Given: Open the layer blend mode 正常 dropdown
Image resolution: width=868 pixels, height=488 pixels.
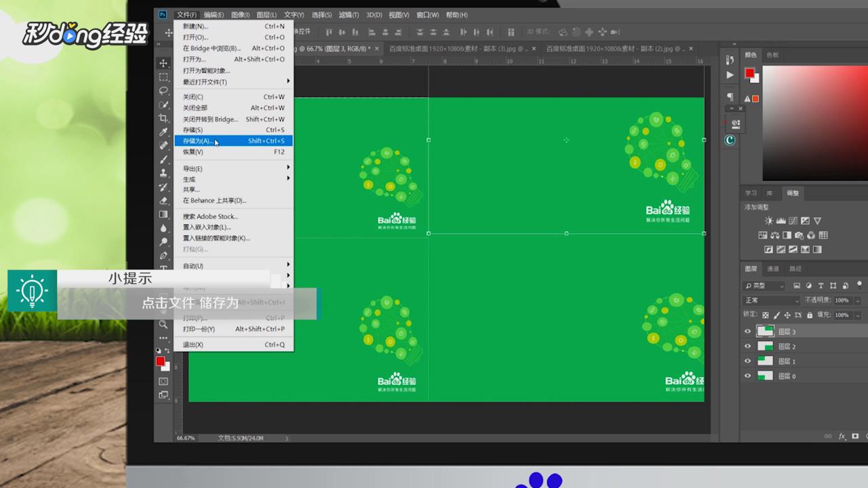Looking at the screenshot, I should [x=772, y=300].
